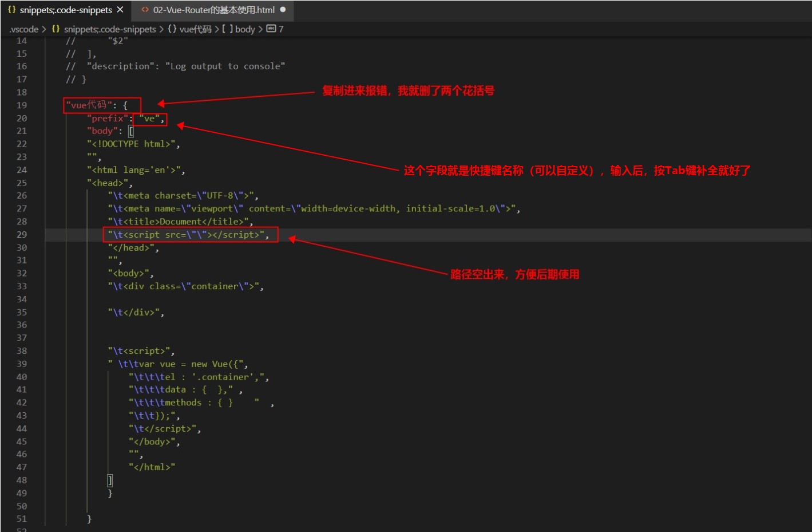Click the commented "$2" line
Viewport: 812px width, 532px height.
(x=97, y=41)
